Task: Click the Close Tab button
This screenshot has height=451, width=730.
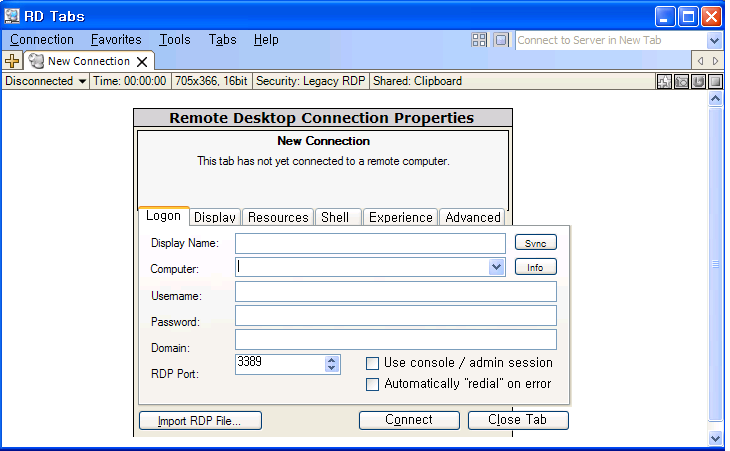Action: point(518,420)
